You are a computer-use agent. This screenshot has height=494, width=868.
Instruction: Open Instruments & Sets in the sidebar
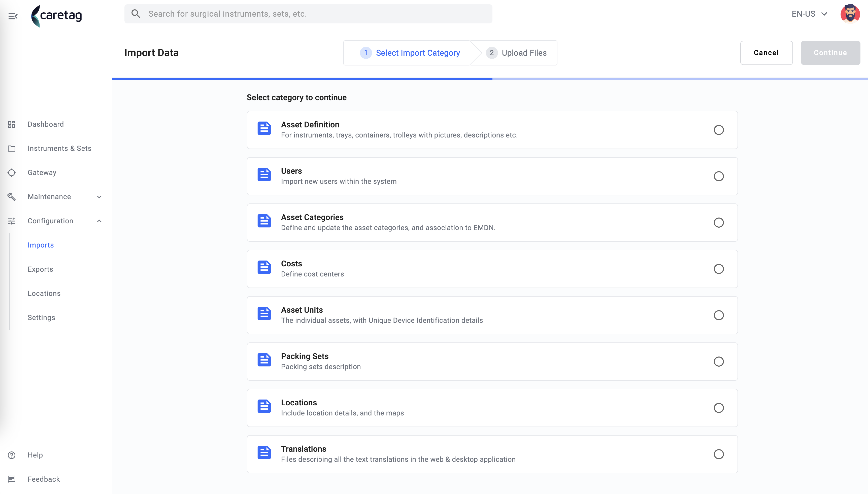[x=59, y=148]
